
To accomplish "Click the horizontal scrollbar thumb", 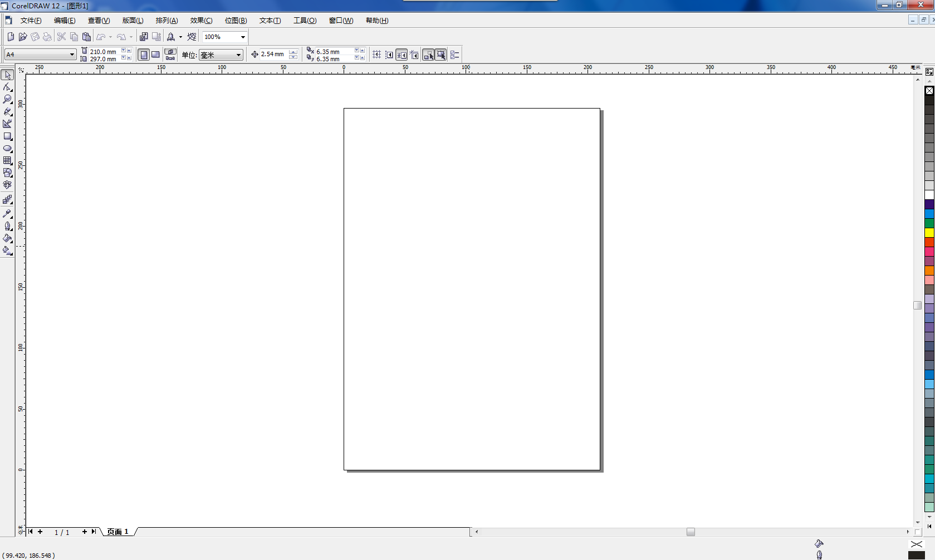I will pos(691,532).
